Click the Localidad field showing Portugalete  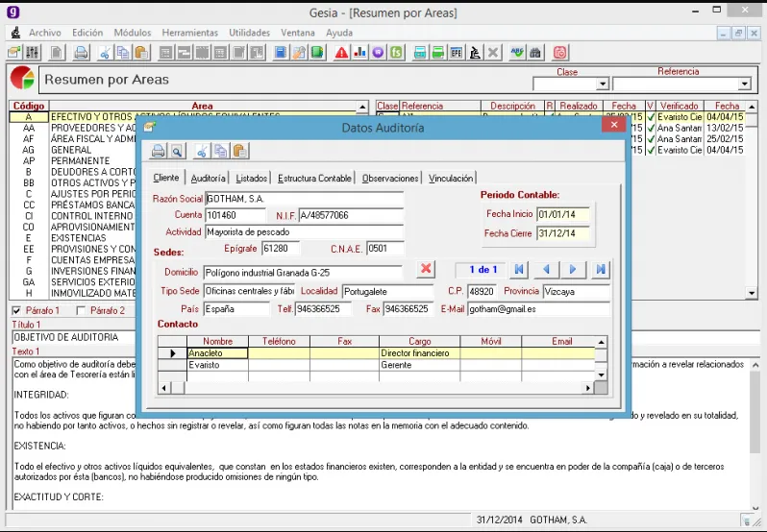point(387,292)
